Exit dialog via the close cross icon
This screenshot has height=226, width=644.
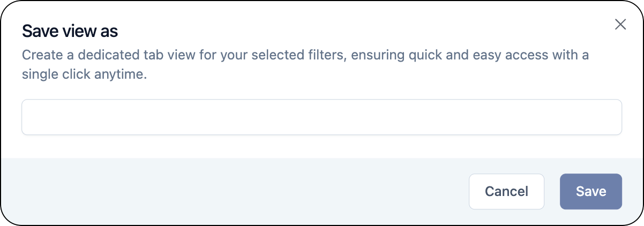click(x=620, y=25)
